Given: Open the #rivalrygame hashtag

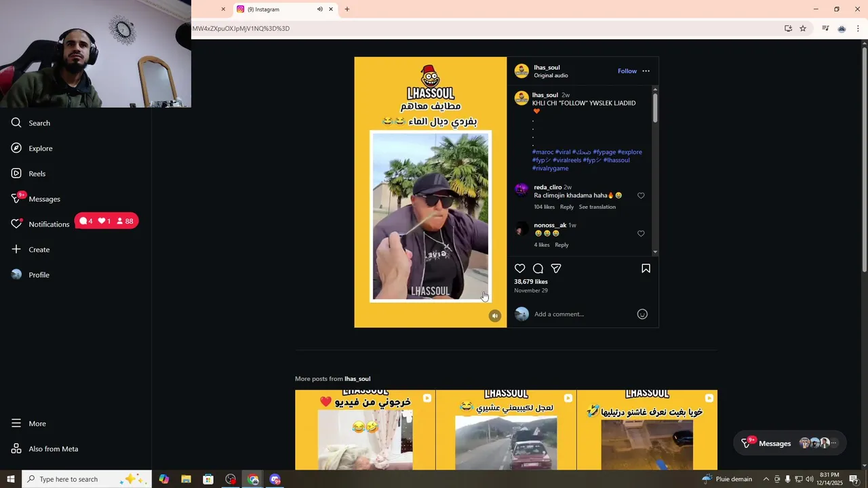Looking at the screenshot, I should pyautogui.click(x=550, y=168).
